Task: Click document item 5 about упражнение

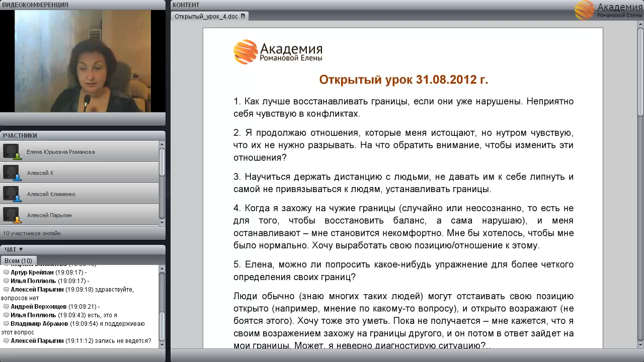Action: (404, 270)
